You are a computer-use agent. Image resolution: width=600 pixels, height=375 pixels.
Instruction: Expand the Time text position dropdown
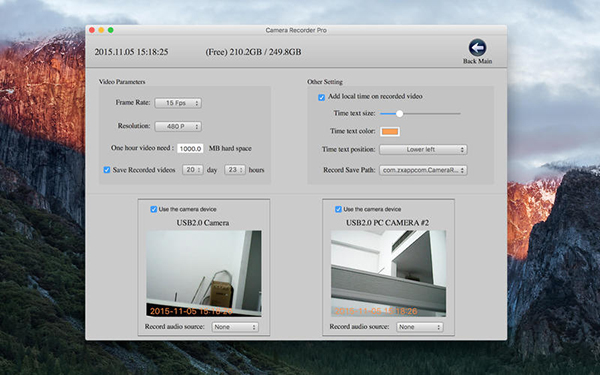423,150
